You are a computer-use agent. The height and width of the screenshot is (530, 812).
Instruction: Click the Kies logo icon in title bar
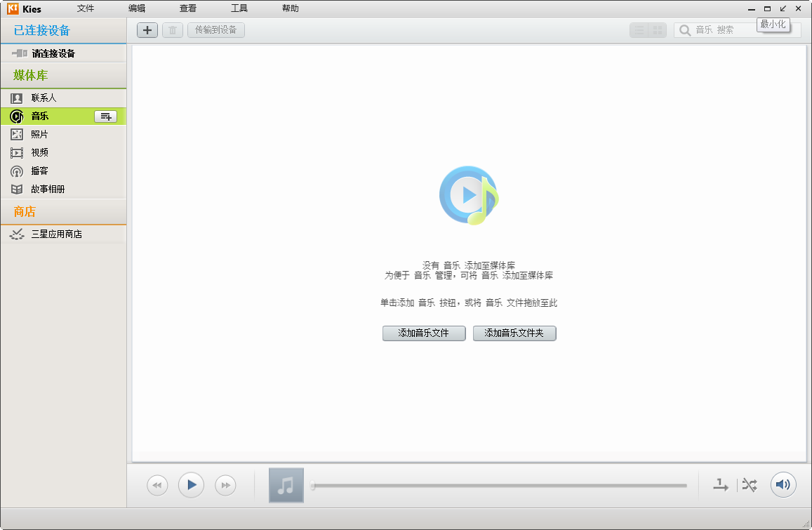pyautogui.click(x=13, y=8)
